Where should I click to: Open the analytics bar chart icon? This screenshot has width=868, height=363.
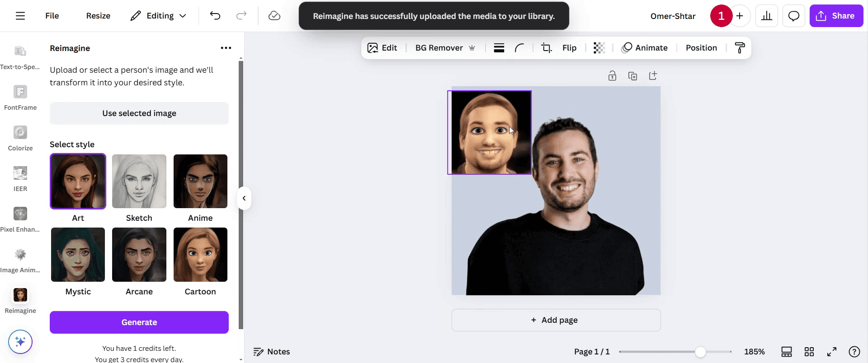click(767, 16)
